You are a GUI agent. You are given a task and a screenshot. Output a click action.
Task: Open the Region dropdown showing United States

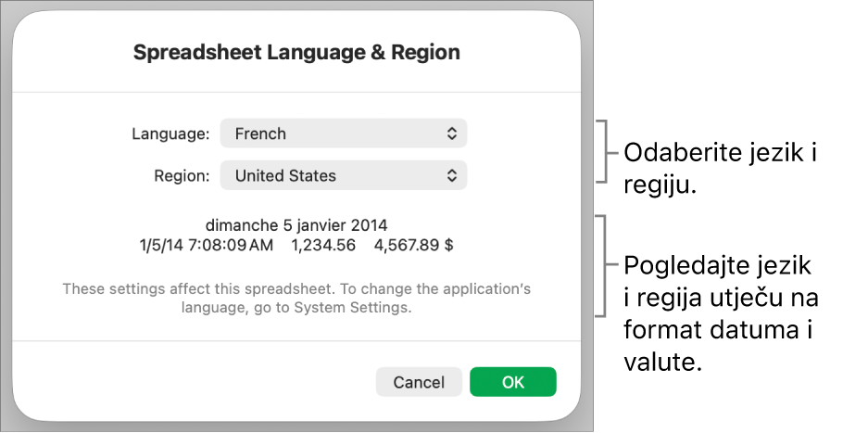point(343,175)
